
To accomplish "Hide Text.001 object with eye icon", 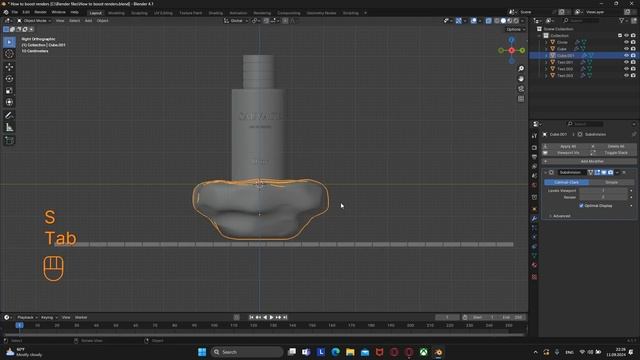I will click(x=626, y=62).
